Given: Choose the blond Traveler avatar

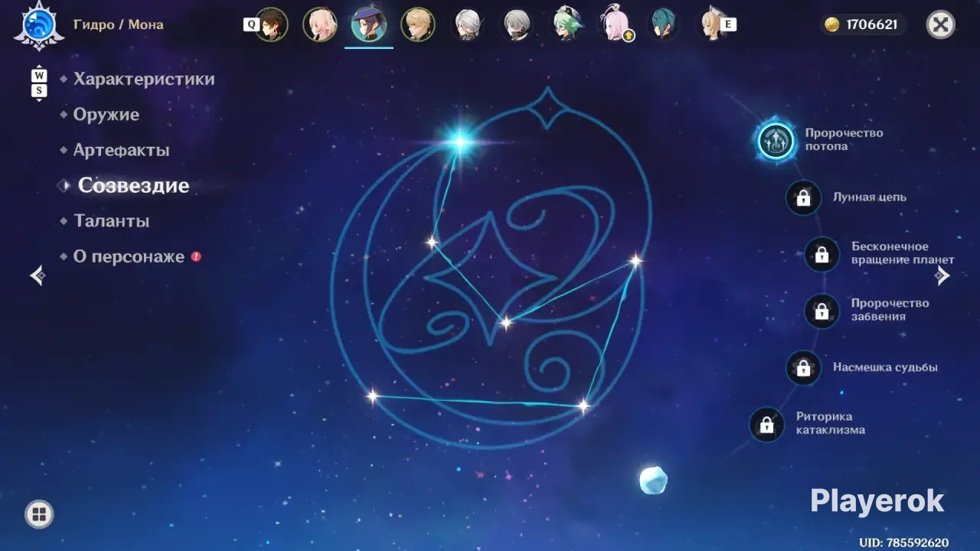Looking at the screenshot, I should coord(418,24).
